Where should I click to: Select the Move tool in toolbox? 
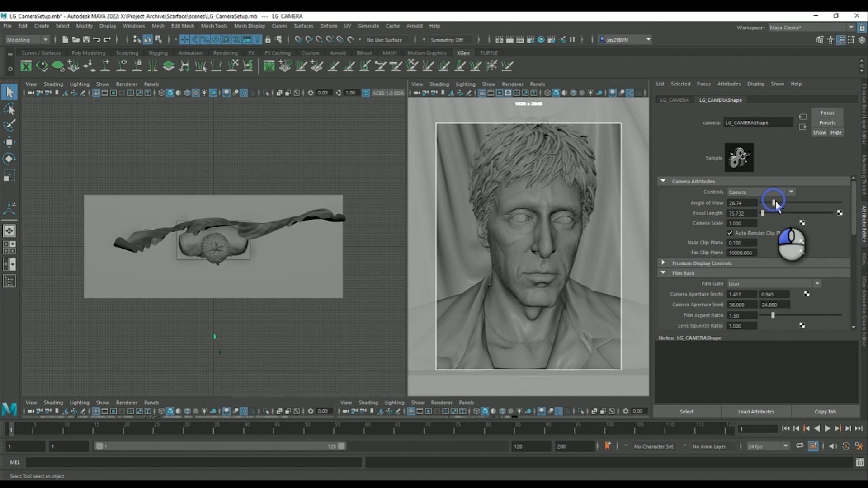9,142
